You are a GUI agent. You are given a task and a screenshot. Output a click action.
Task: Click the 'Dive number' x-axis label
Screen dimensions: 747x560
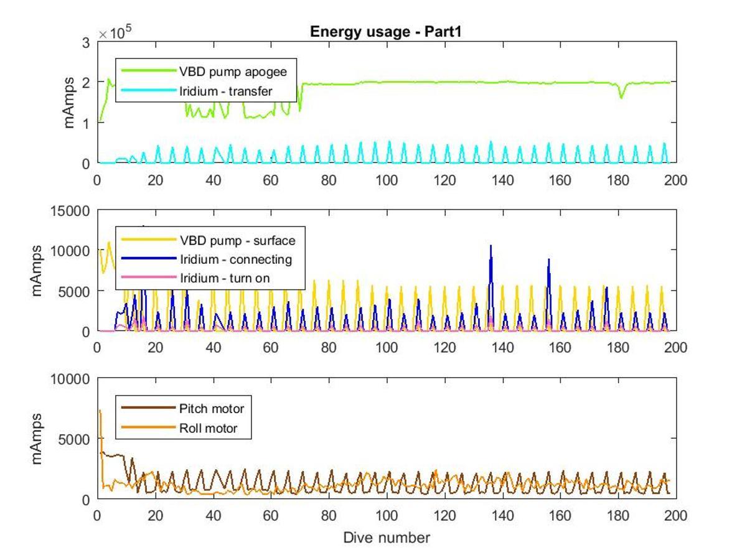pyautogui.click(x=387, y=537)
